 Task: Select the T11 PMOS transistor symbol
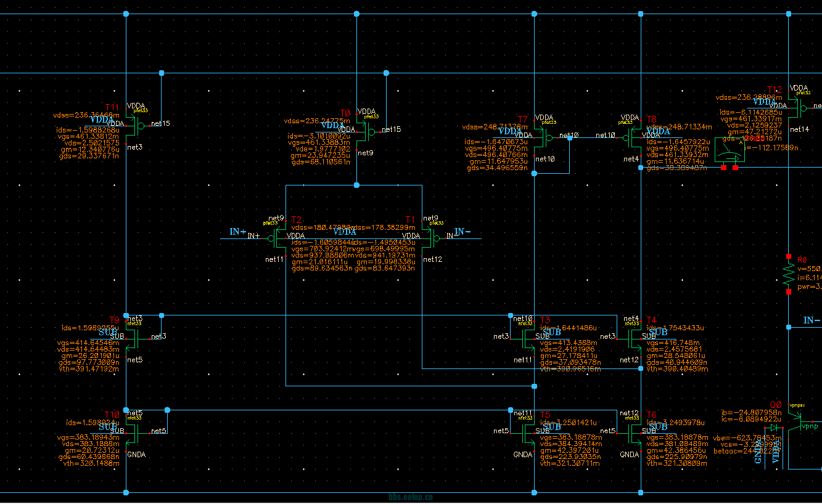coord(132,126)
